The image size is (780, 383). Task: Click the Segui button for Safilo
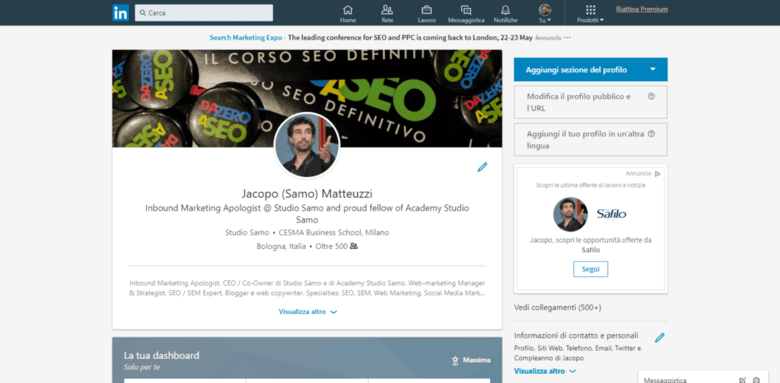point(590,269)
